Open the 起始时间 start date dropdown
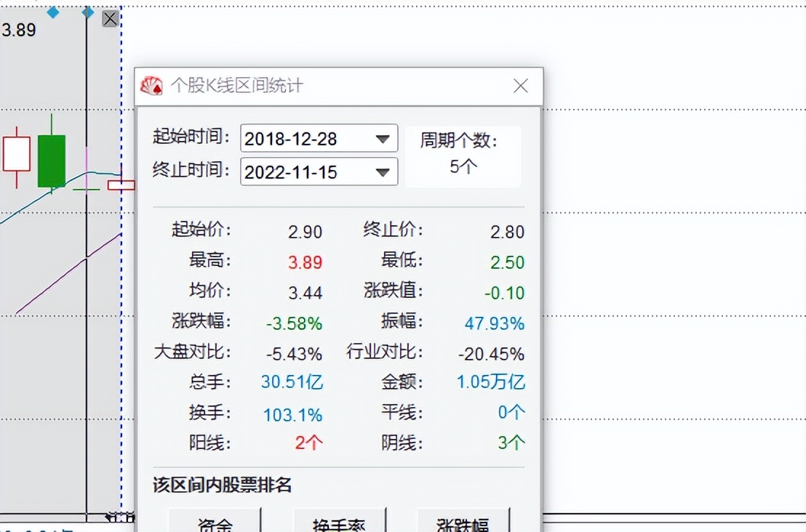The height and width of the screenshot is (532, 806). (383, 138)
